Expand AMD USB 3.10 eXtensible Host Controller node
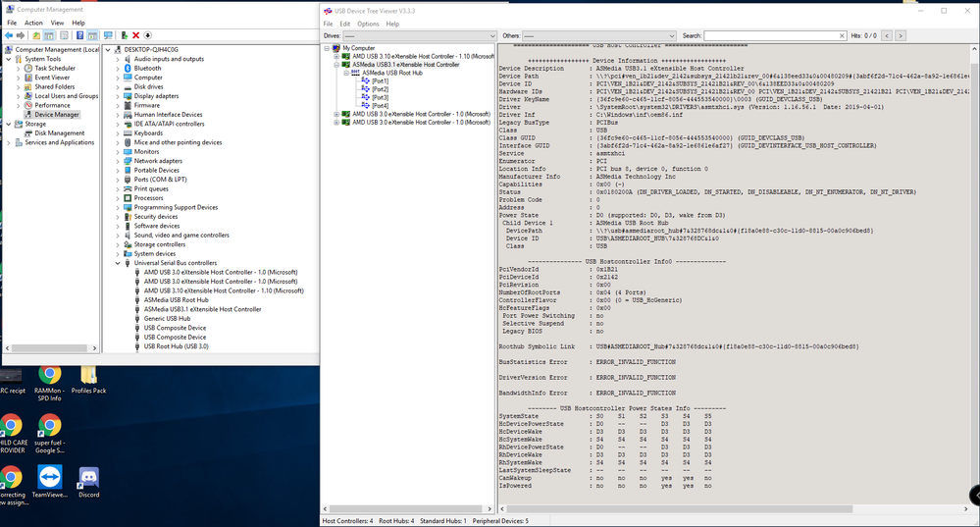Viewport: 980px width, 527px height. coord(336,56)
